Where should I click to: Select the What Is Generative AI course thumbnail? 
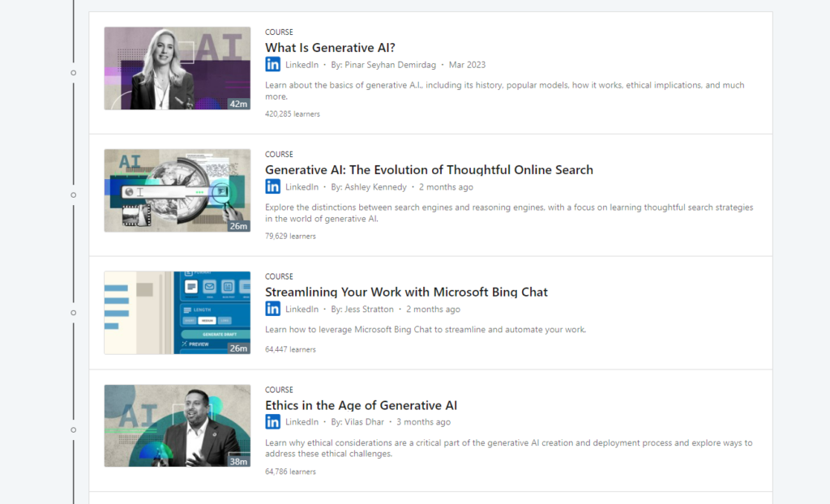pos(177,68)
